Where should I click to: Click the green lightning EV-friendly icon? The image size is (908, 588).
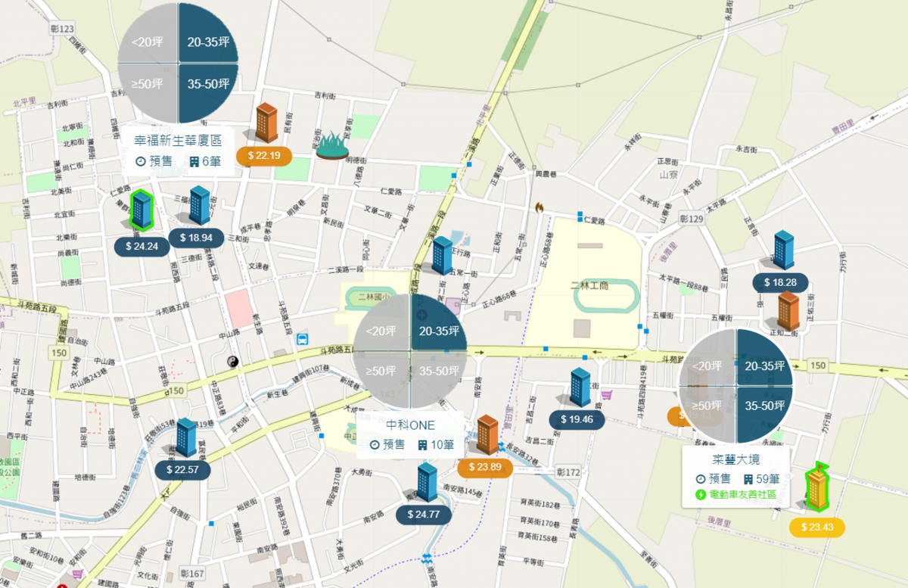(701, 495)
